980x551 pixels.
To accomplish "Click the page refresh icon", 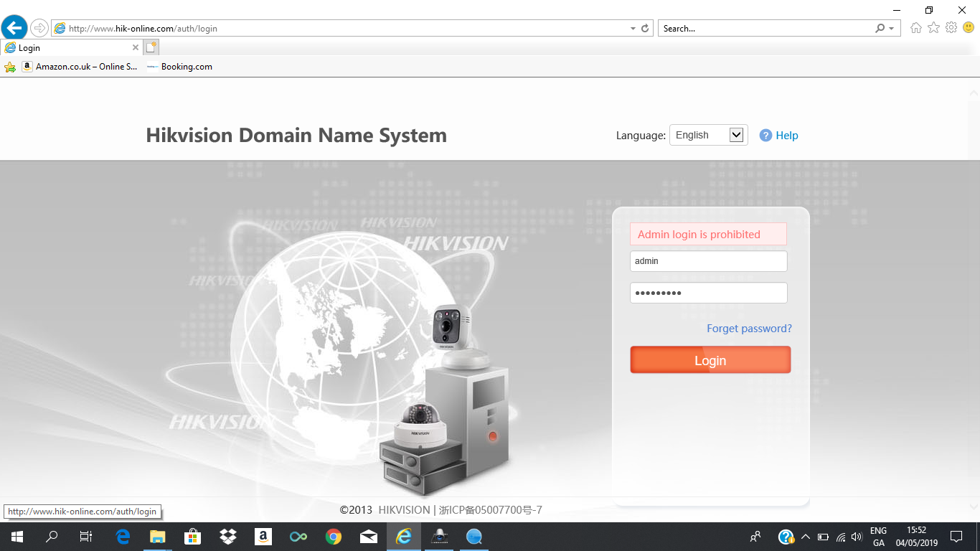I will coord(645,29).
